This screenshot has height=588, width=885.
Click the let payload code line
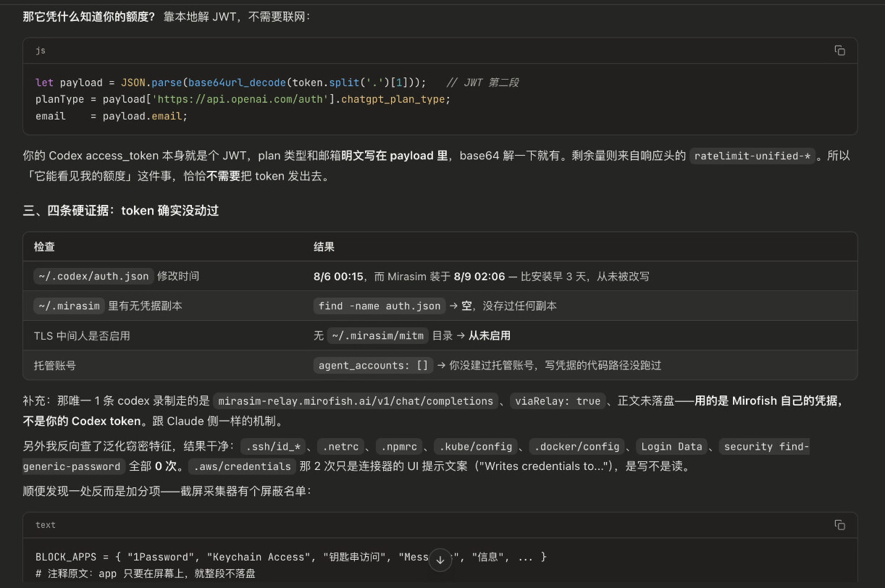[x=277, y=83]
